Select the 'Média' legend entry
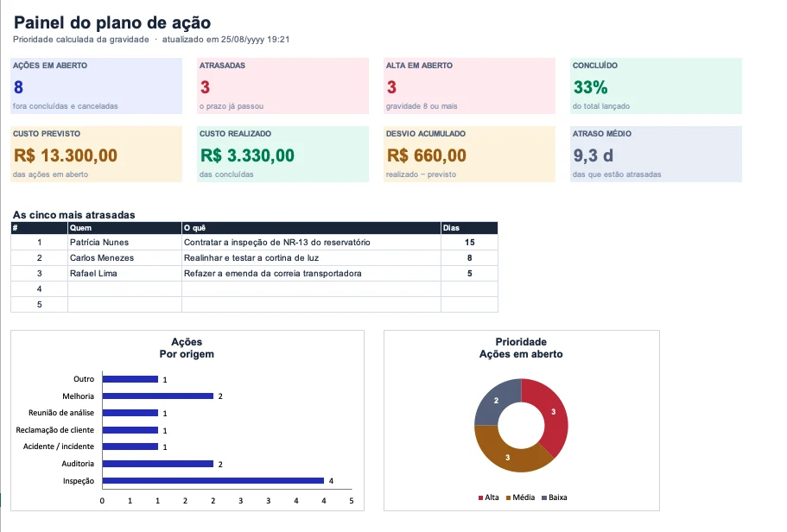Screen dimensions: 787x532 pos(520,497)
